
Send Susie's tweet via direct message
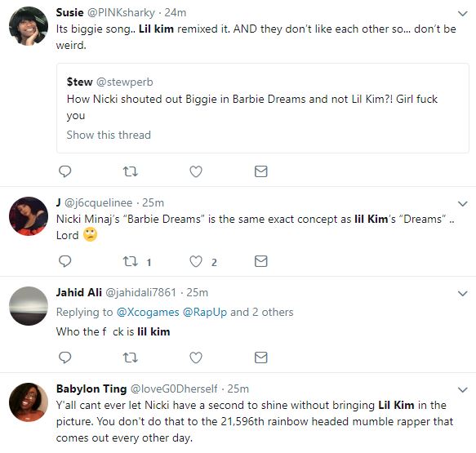tap(261, 171)
